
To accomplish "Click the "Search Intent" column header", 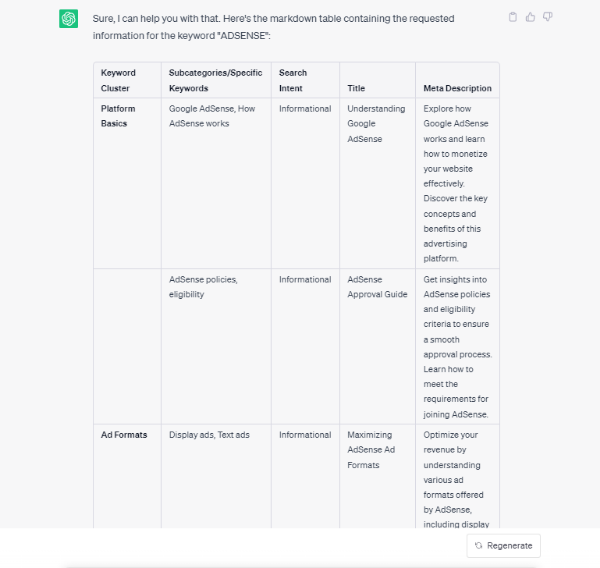I will click(x=293, y=80).
